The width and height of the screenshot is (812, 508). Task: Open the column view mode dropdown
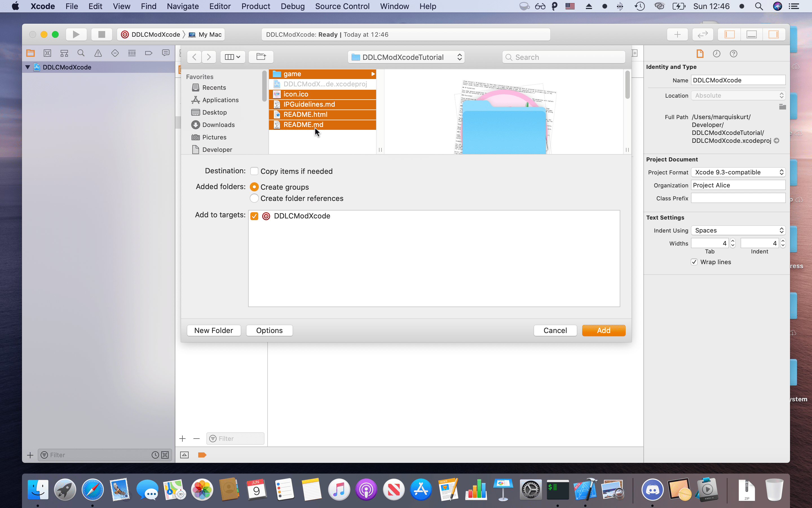(x=233, y=57)
